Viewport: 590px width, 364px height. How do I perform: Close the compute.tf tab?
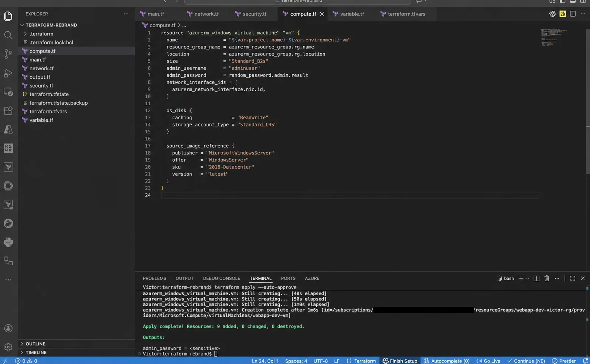(322, 14)
